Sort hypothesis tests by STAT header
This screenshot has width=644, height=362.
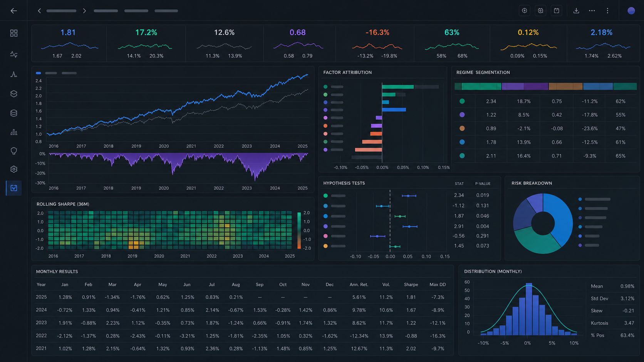(459, 184)
